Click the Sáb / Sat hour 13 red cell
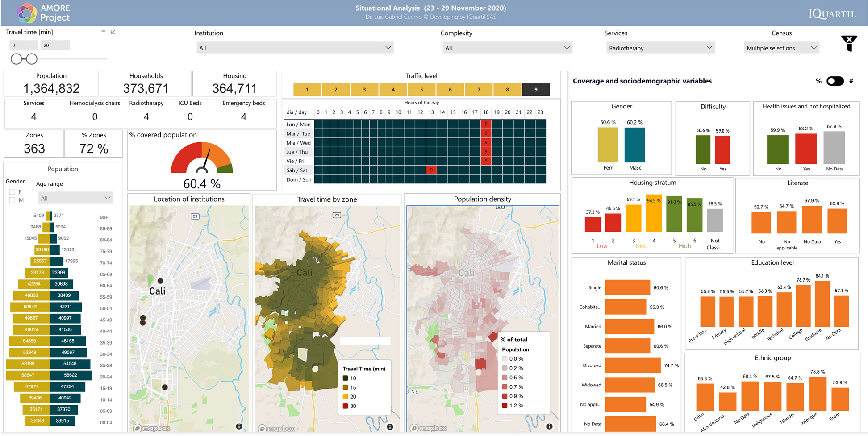 point(431,170)
